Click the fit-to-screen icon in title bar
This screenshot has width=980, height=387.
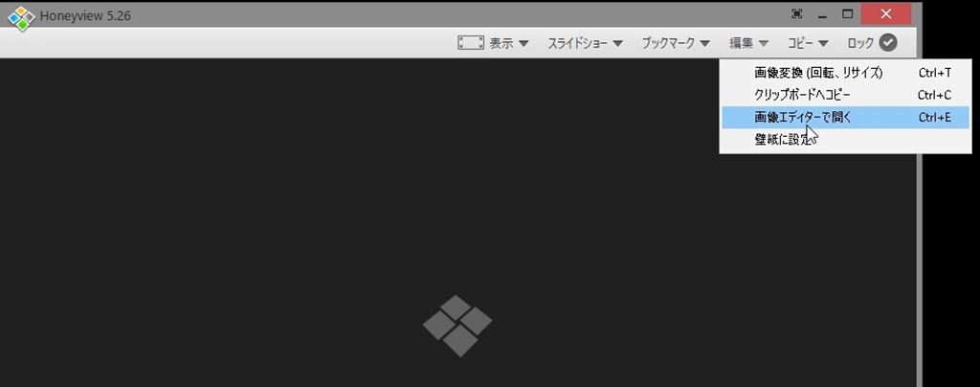pos(797,13)
